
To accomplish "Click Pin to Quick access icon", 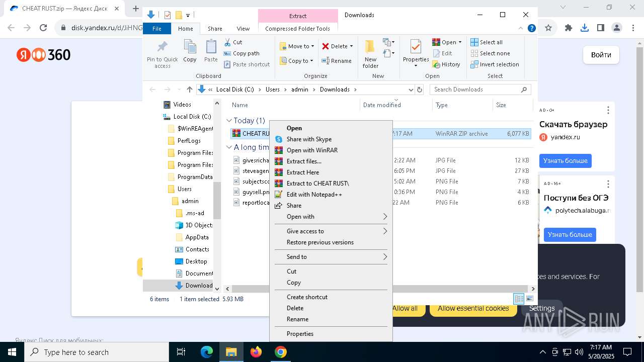I will click(x=162, y=47).
